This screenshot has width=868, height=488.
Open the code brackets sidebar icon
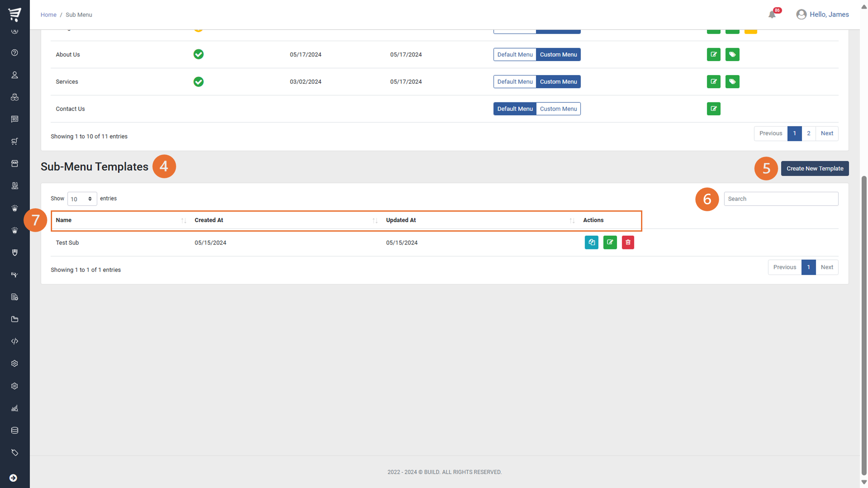[15, 341]
